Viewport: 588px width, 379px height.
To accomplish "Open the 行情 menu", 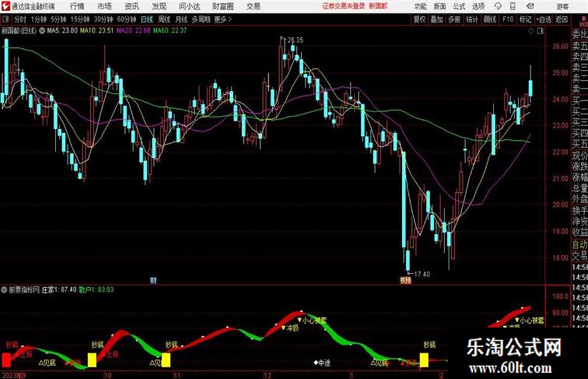I will (77, 6).
